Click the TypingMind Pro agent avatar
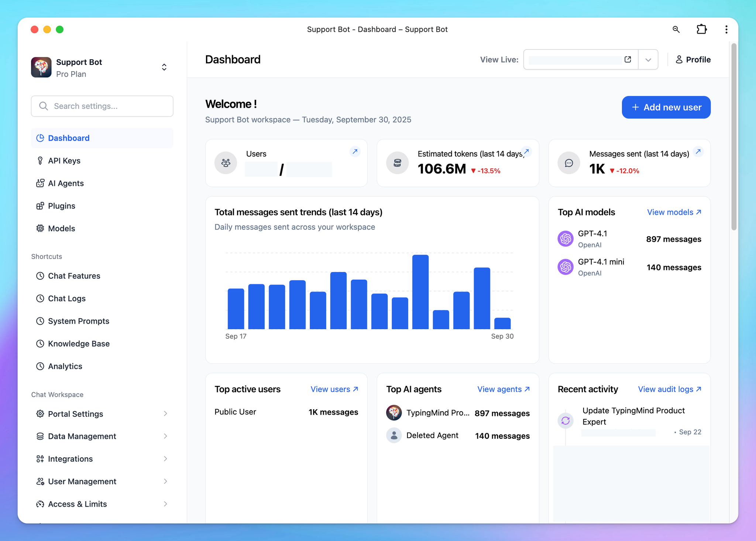This screenshot has width=756, height=541. (x=394, y=413)
